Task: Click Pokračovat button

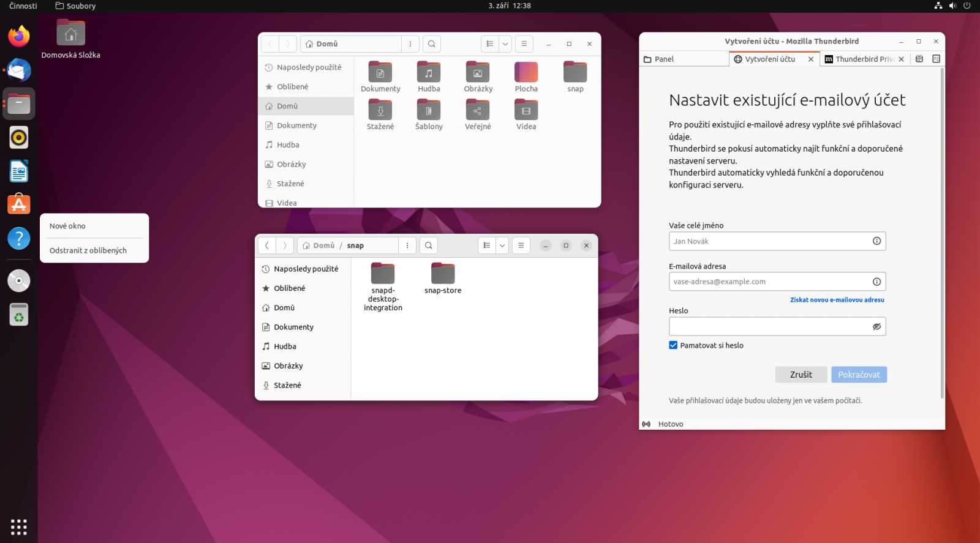Action: [x=859, y=375]
